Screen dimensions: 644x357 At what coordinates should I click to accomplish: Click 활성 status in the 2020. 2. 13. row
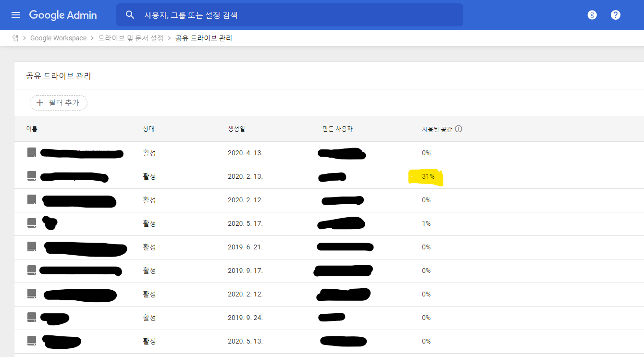coord(149,176)
